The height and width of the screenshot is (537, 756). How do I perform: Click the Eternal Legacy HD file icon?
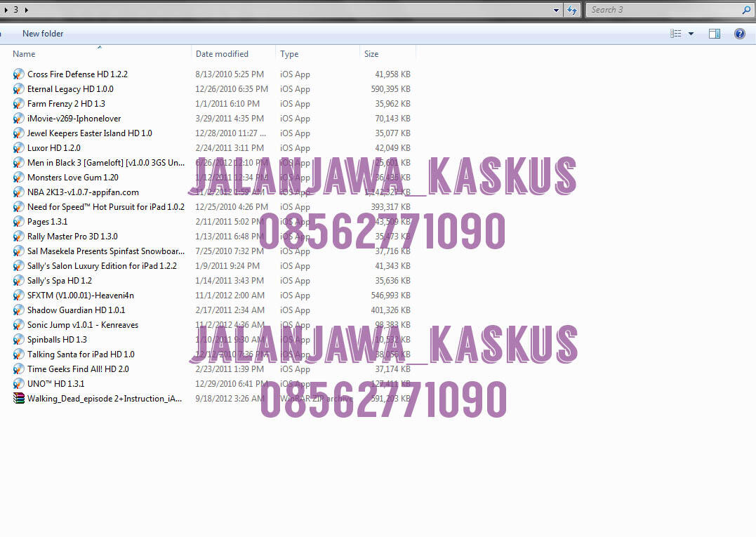[x=18, y=89]
